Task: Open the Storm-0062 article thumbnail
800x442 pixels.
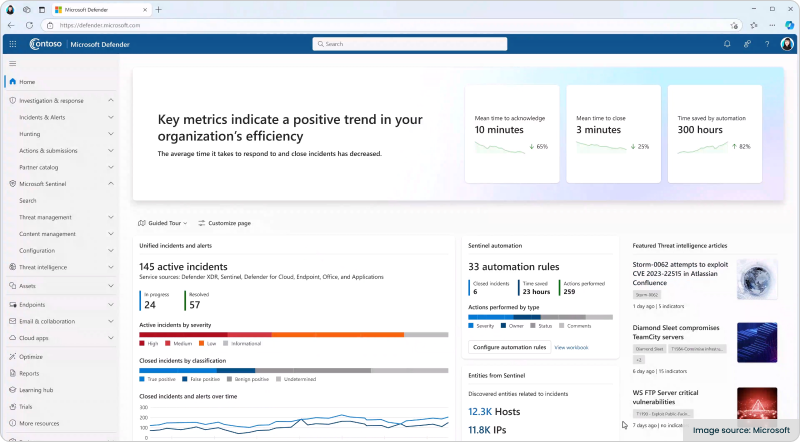Action: click(x=757, y=279)
